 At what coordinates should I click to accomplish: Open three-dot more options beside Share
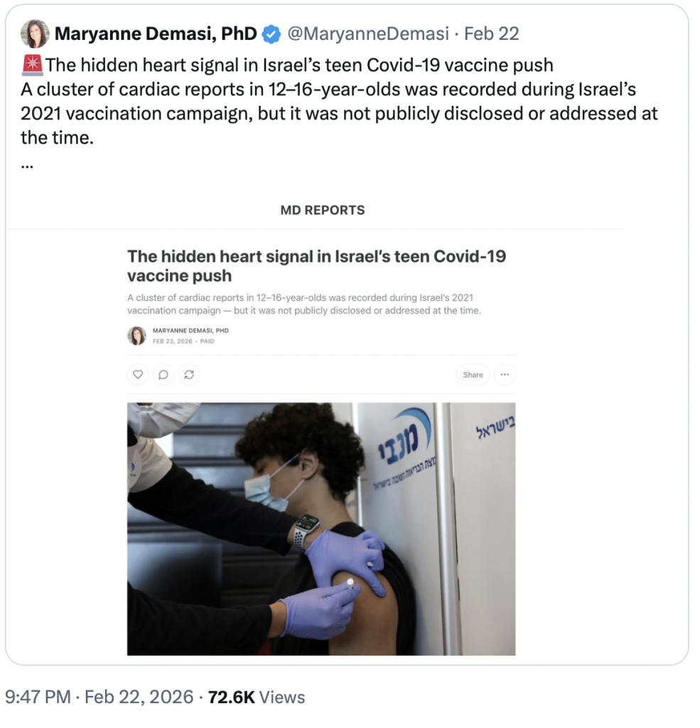click(505, 375)
